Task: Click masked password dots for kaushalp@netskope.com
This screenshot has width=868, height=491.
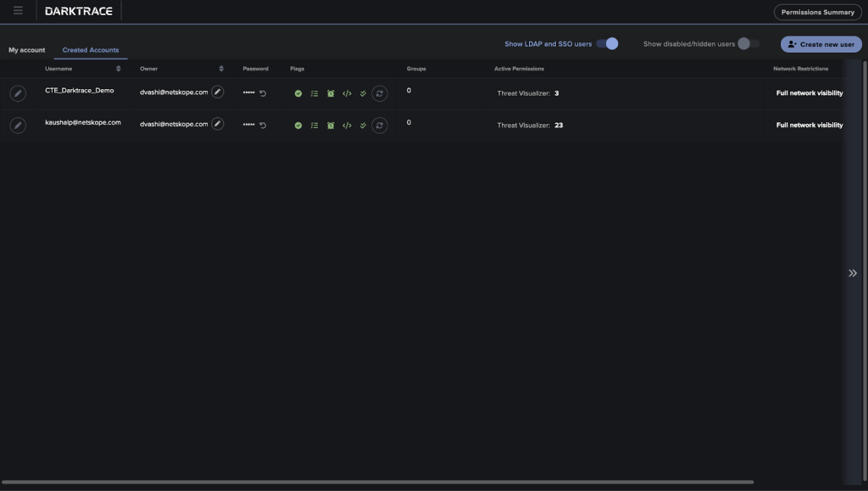Action: [248, 126]
